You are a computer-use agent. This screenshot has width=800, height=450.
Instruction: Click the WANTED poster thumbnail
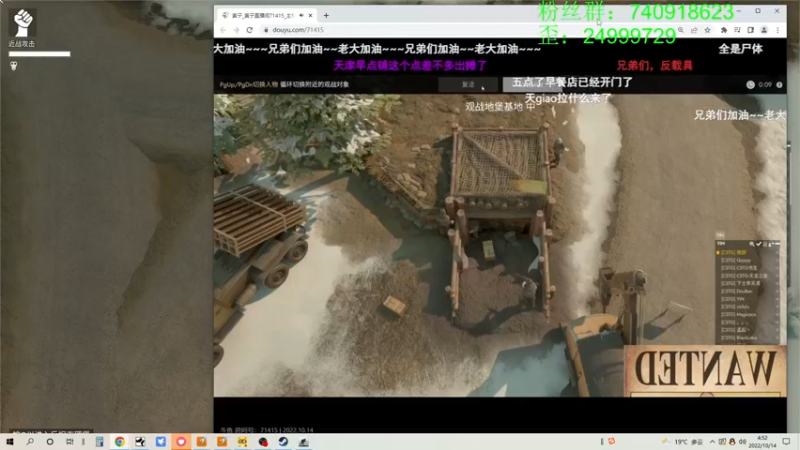[705, 371]
